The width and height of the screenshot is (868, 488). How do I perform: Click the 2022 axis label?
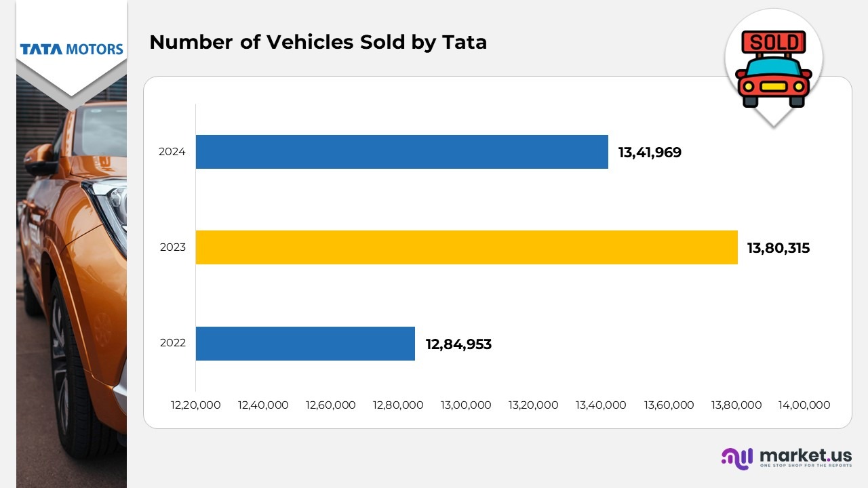coord(173,343)
